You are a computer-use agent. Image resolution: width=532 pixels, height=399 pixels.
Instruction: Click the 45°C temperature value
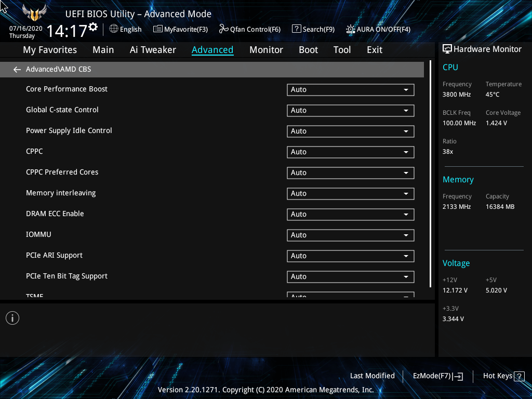pyautogui.click(x=493, y=95)
